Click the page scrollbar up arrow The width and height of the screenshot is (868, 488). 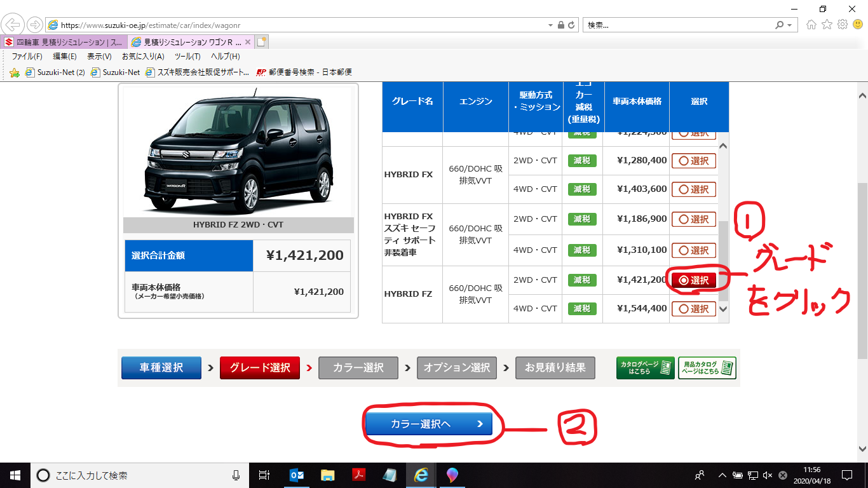[x=862, y=96]
